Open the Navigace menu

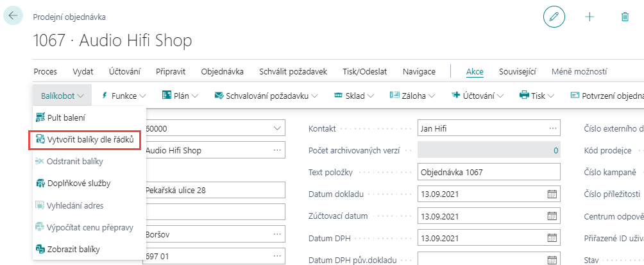click(x=419, y=71)
